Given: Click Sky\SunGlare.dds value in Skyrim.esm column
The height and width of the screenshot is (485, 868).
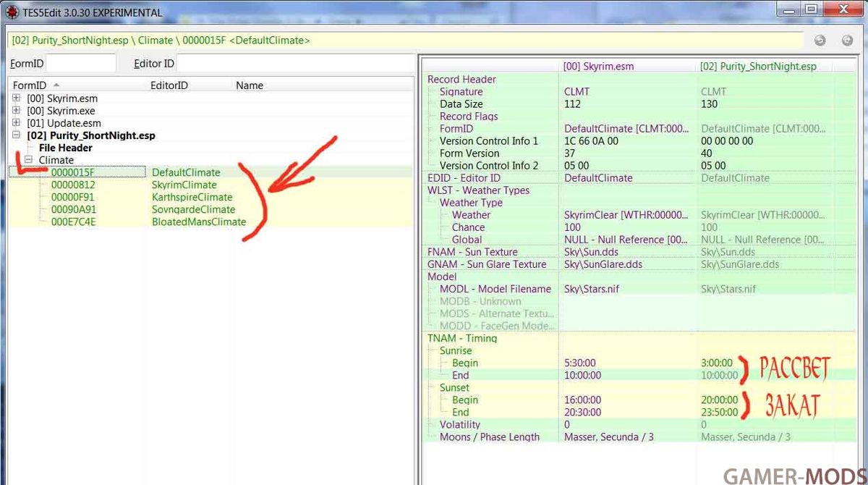Looking at the screenshot, I should point(603,264).
